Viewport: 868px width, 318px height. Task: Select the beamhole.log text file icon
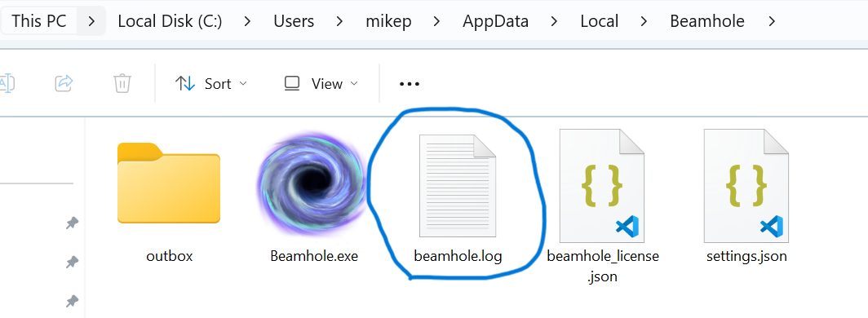pos(457,185)
